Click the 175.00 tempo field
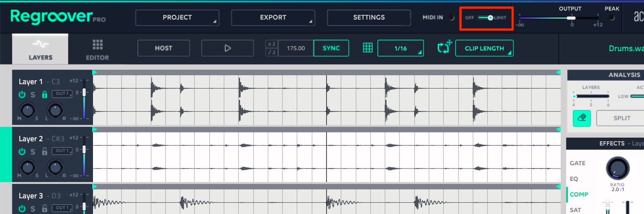The image size is (644, 214). point(296,48)
